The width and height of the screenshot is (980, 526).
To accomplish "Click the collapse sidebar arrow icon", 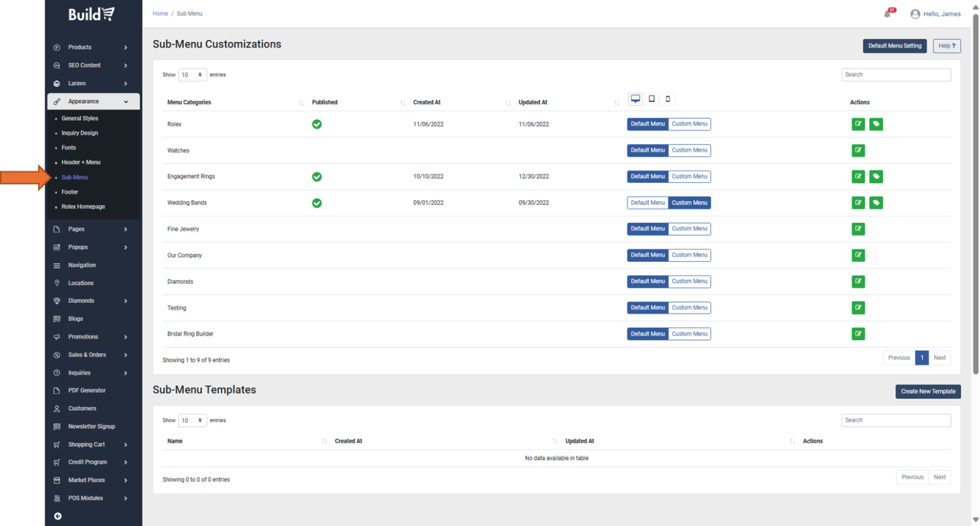I will (x=58, y=516).
